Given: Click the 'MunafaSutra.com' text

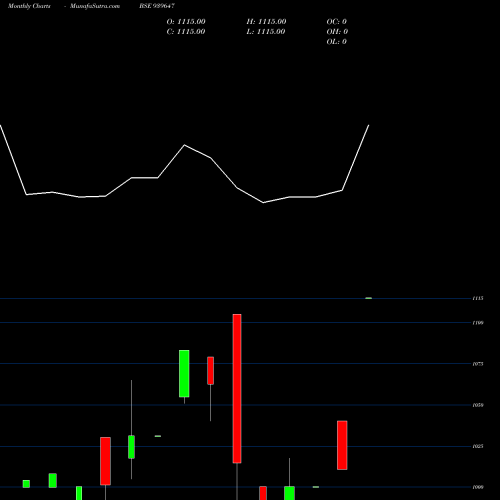Looking at the screenshot, I should (x=95, y=6).
